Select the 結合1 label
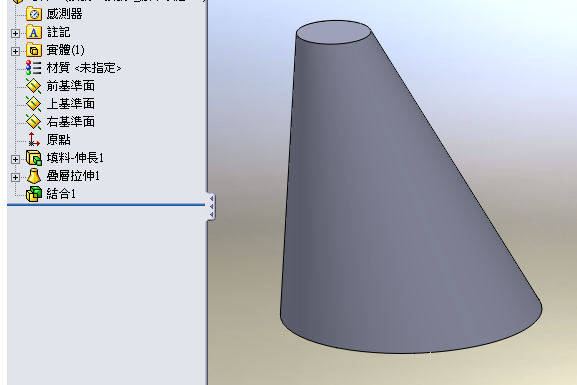 (x=61, y=194)
